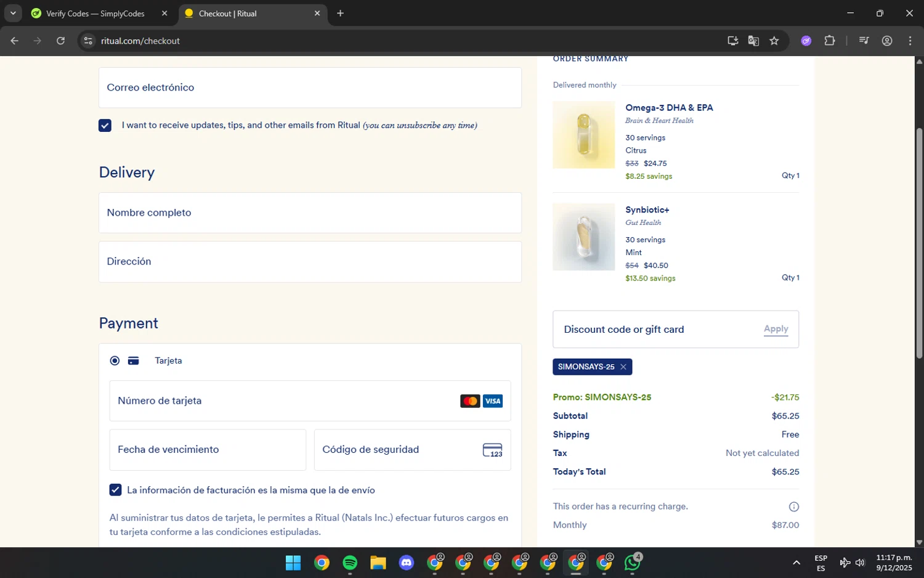The height and width of the screenshot is (578, 924).
Task: Go back to the previous page
Action: (15, 41)
